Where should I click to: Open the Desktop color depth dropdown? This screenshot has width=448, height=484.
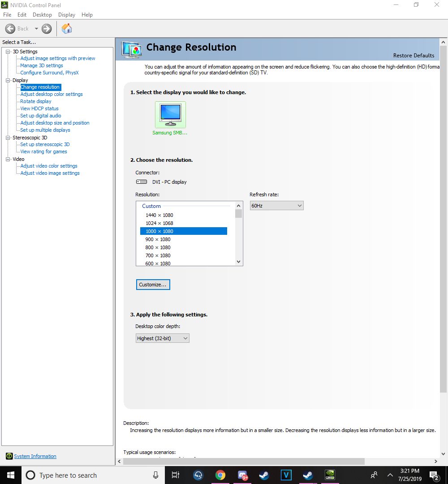click(x=162, y=338)
